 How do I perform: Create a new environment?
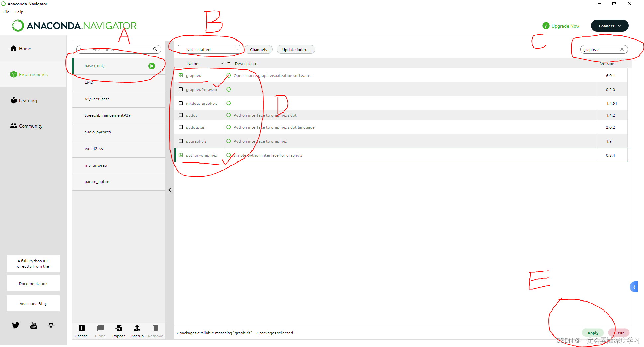[x=81, y=331]
